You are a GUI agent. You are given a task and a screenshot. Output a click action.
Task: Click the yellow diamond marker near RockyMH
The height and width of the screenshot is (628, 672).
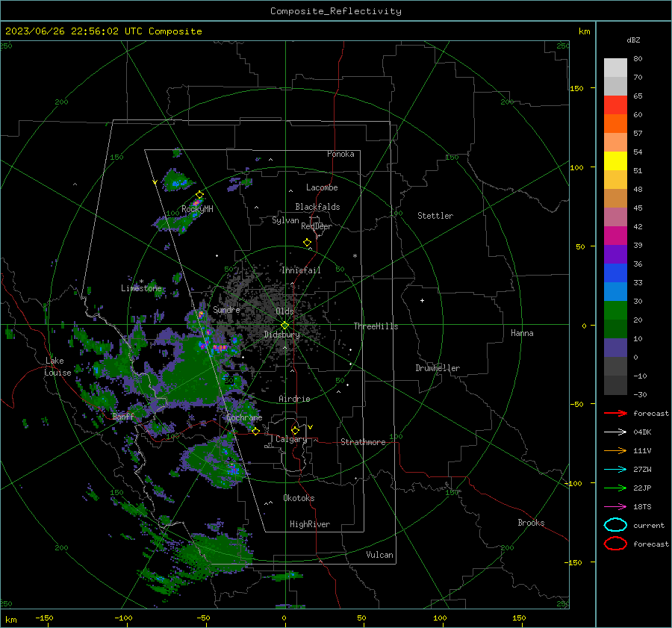[x=199, y=195]
